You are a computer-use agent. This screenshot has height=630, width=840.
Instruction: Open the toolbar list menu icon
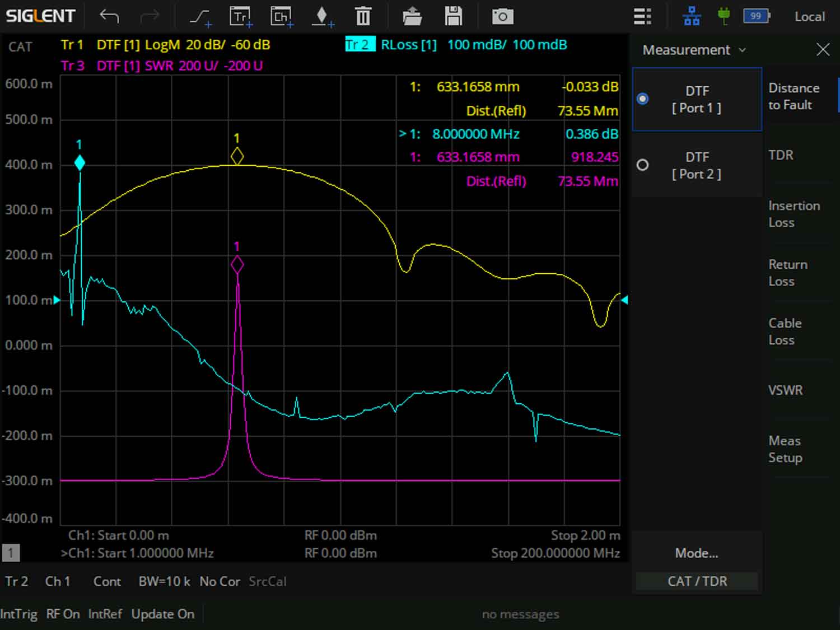[x=642, y=17]
